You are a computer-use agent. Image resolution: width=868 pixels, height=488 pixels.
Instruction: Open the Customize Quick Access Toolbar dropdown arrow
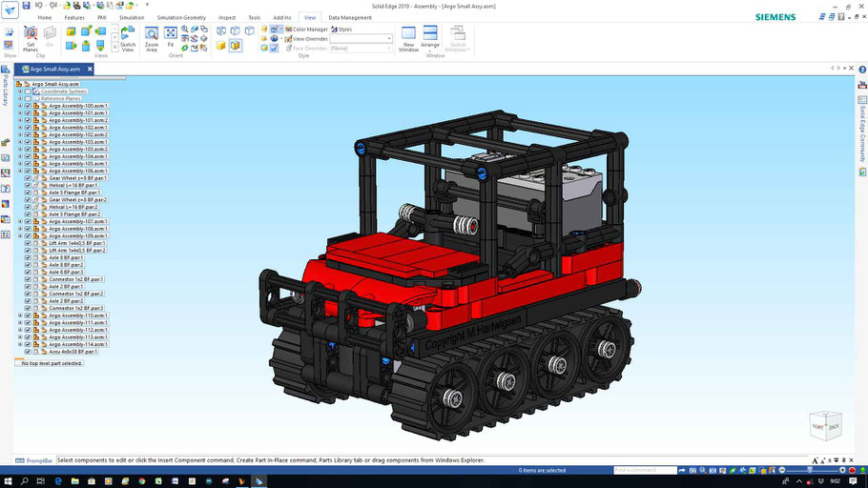point(147,5)
